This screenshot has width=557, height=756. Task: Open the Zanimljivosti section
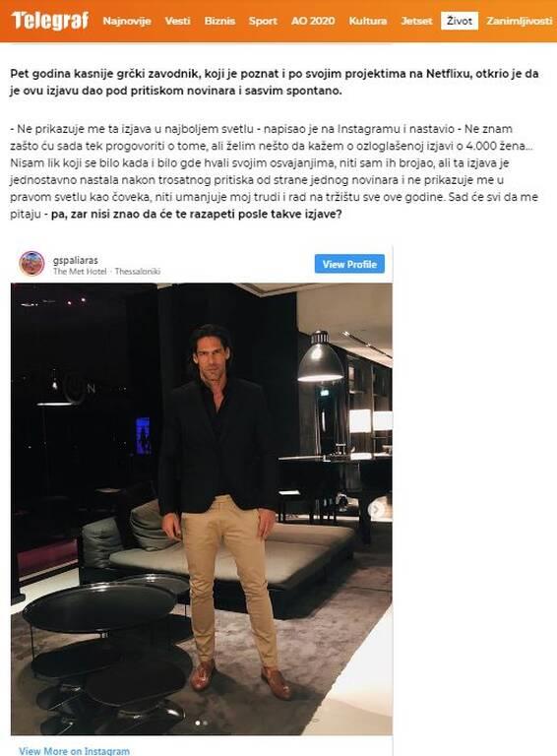pyautogui.click(x=520, y=22)
